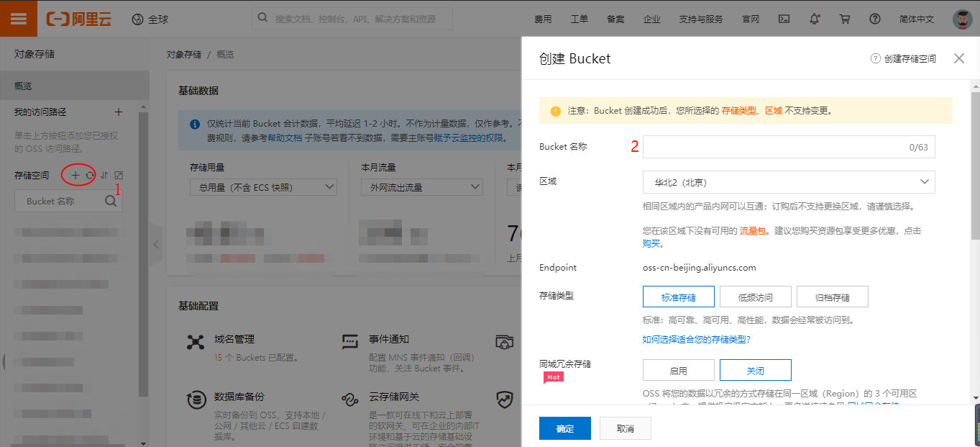Click the search icon in Bucket filter
980x447 pixels.
111,202
